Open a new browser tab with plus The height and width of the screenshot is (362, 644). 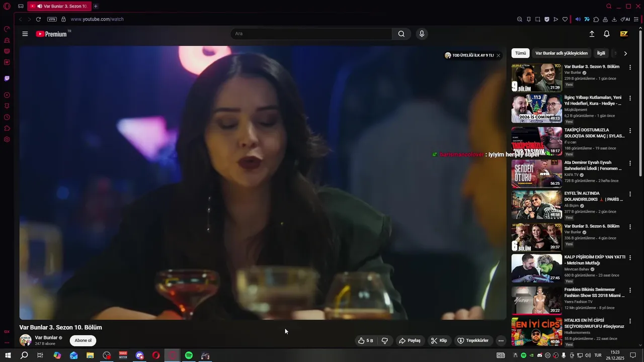tap(96, 6)
